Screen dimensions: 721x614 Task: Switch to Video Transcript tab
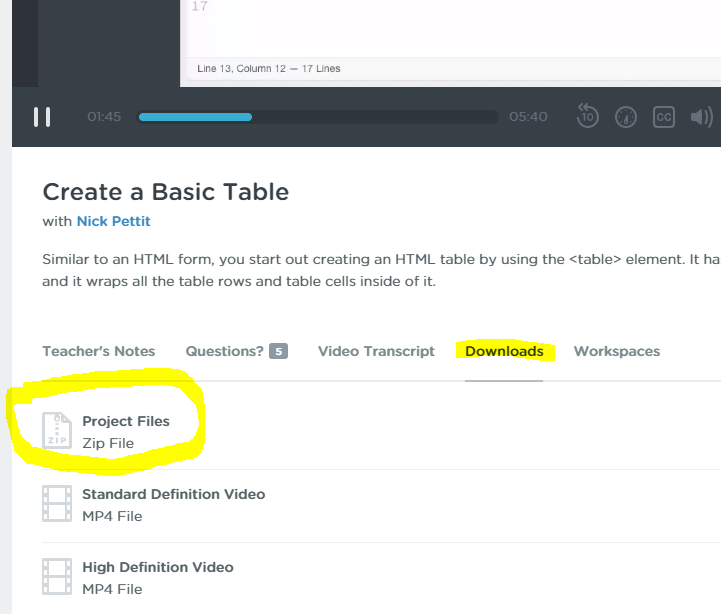pyautogui.click(x=376, y=351)
